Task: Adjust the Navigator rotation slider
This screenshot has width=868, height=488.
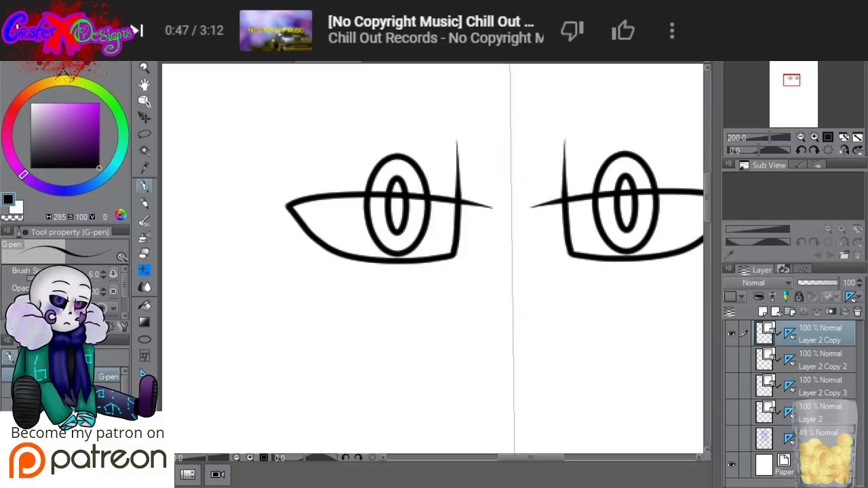Action: point(758,150)
